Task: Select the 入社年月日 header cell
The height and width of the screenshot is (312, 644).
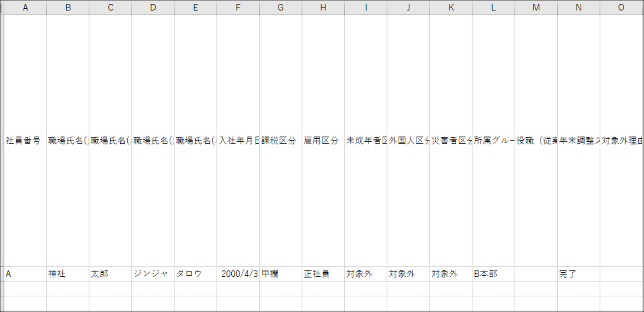Action: pyautogui.click(x=238, y=141)
